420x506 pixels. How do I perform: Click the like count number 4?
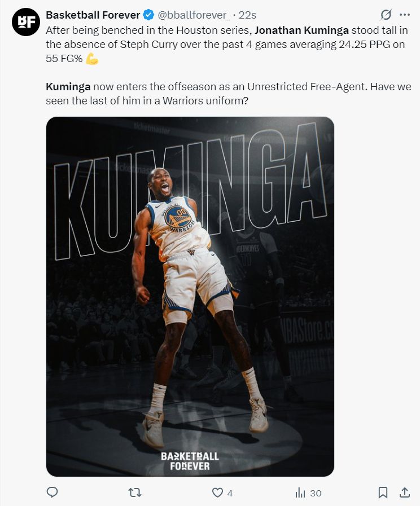230,493
